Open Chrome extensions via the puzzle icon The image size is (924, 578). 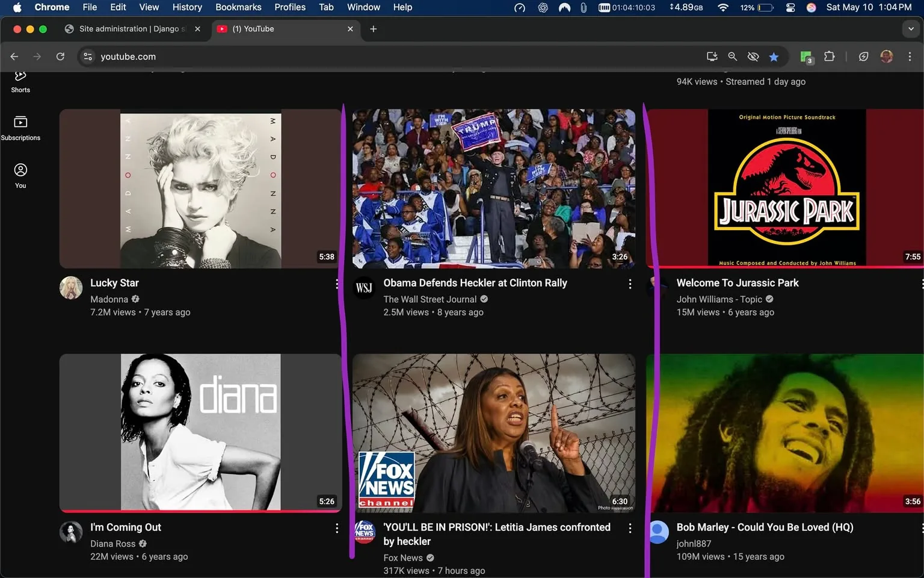(x=829, y=56)
